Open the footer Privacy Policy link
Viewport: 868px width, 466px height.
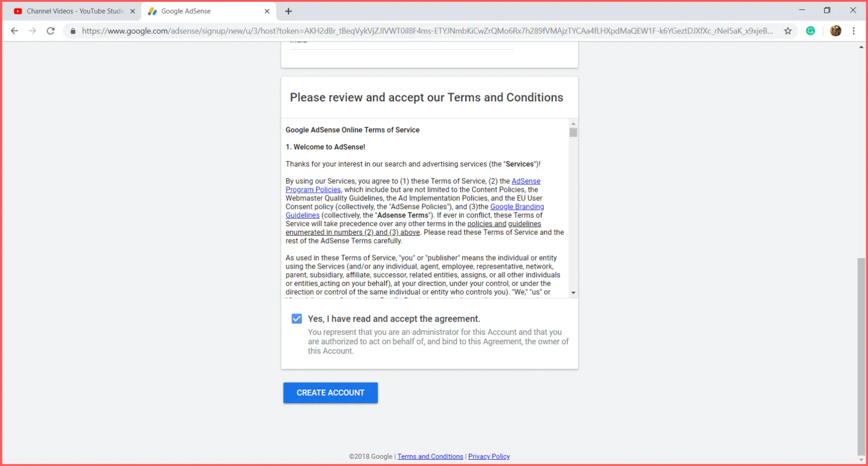point(489,456)
